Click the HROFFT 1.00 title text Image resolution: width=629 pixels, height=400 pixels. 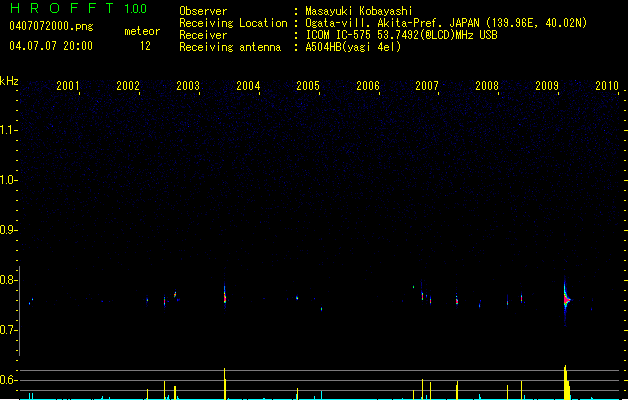pos(78,8)
